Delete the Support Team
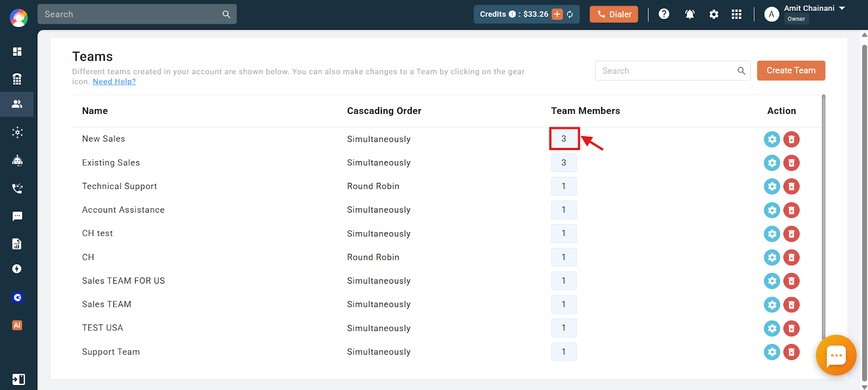Image resolution: width=868 pixels, height=390 pixels. tap(792, 351)
